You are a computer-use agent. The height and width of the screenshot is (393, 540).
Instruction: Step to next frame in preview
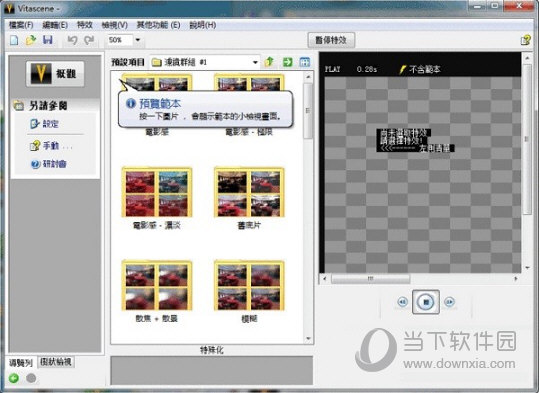coord(449,302)
